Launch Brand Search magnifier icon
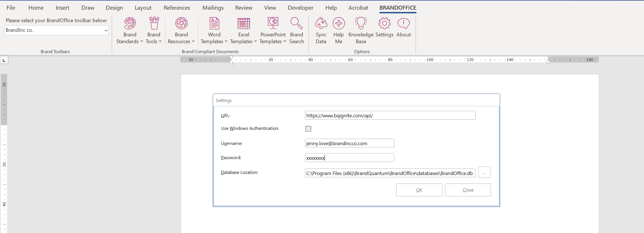This screenshot has height=233, width=644. click(x=296, y=24)
